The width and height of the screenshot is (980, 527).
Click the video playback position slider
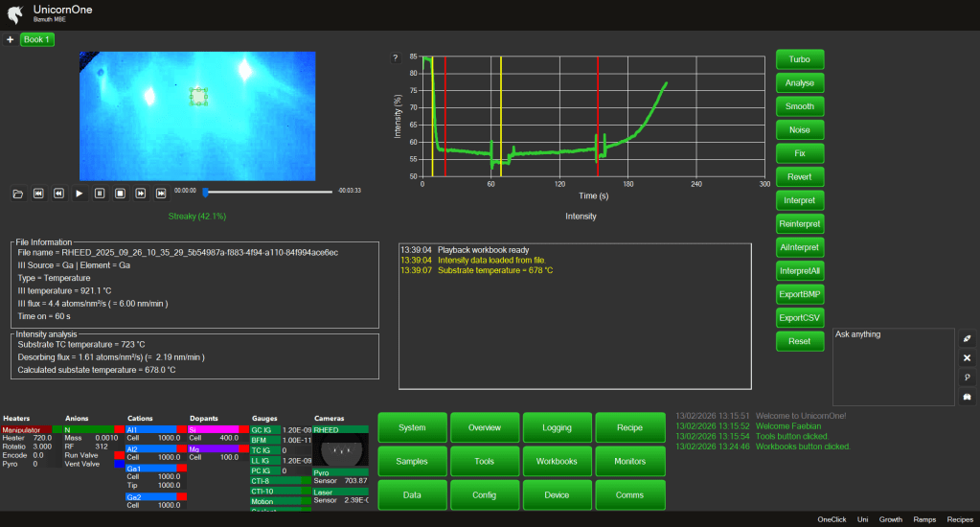268,194
